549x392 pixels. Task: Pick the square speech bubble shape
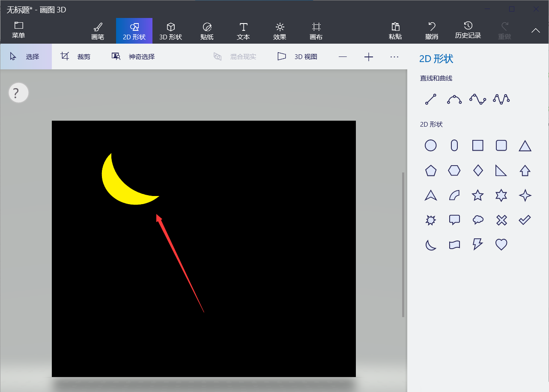click(454, 220)
